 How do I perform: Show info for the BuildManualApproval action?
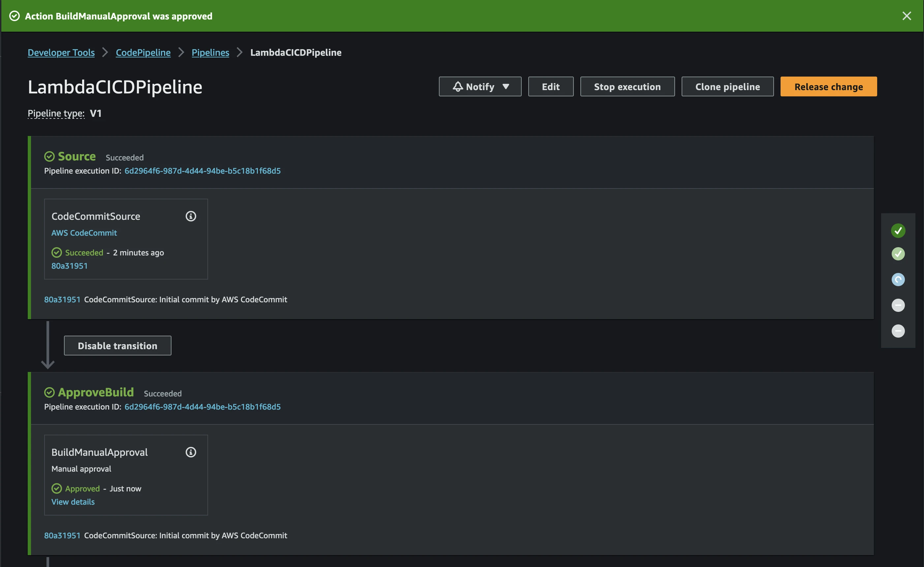pyautogui.click(x=191, y=452)
